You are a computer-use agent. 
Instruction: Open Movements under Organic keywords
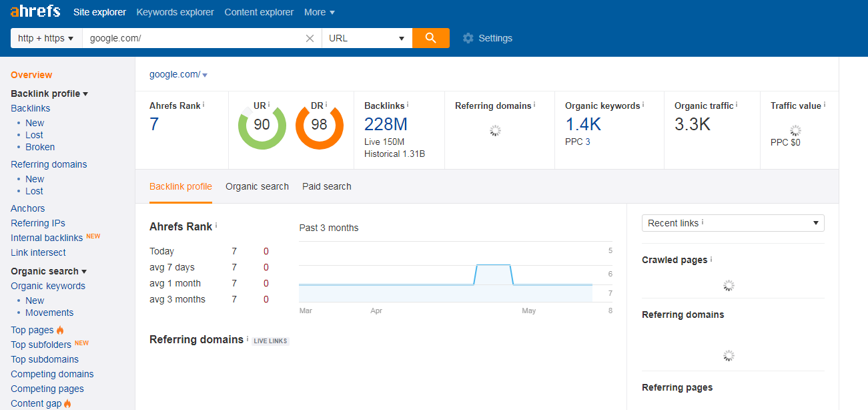49,313
